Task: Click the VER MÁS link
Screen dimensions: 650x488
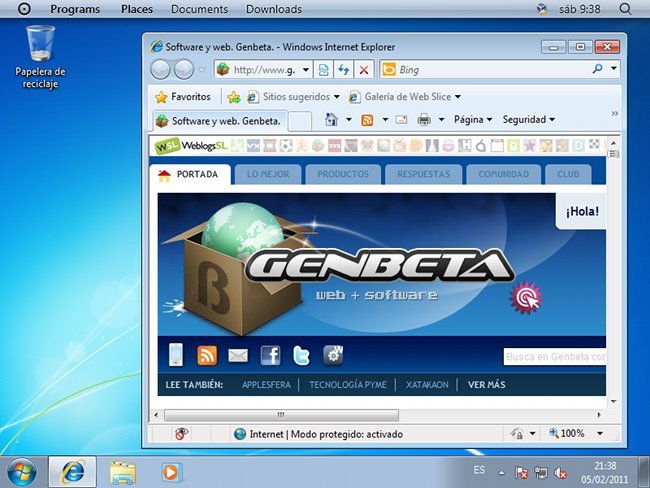Action: pos(486,385)
